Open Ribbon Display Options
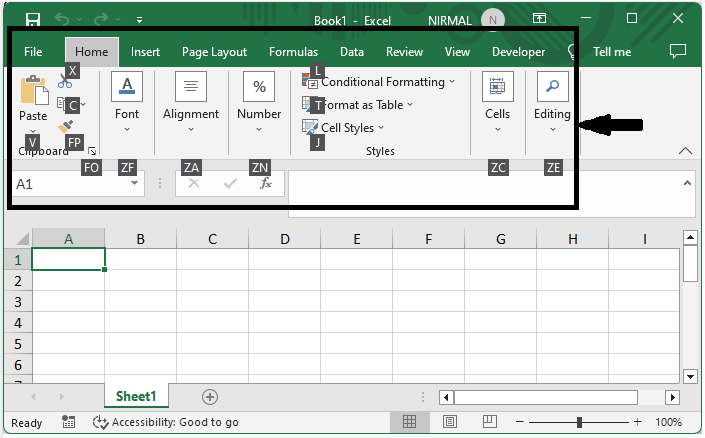 539,18
